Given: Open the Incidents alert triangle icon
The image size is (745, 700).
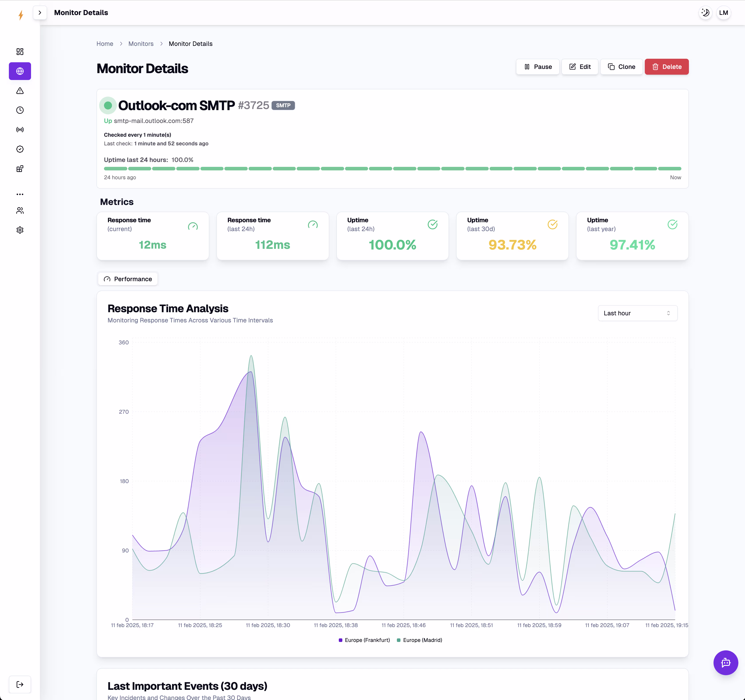Looking at the screenshot, I should pyautogui.click(x=20, y=91).
